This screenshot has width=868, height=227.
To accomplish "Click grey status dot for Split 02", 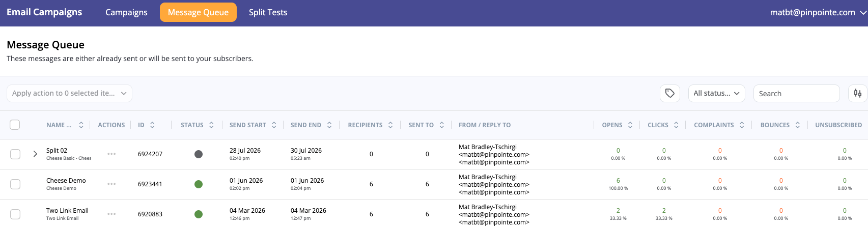I will pyautogui.click(x=199, y=154).
